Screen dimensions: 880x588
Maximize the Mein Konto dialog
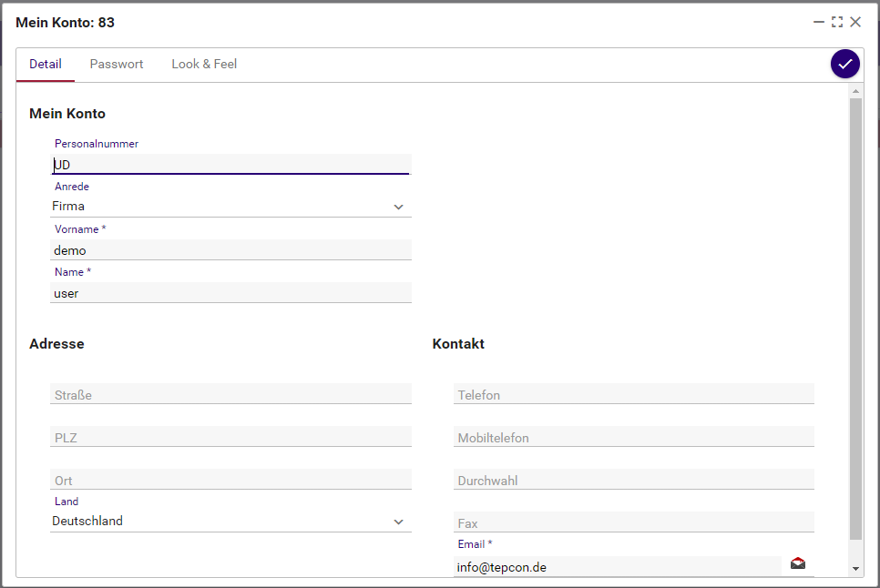pos(837,22)
